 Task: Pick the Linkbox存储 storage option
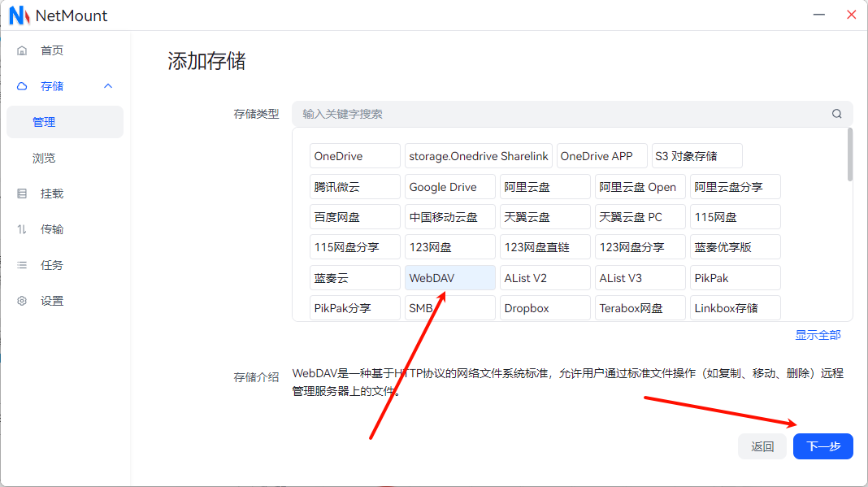[736, 307]
